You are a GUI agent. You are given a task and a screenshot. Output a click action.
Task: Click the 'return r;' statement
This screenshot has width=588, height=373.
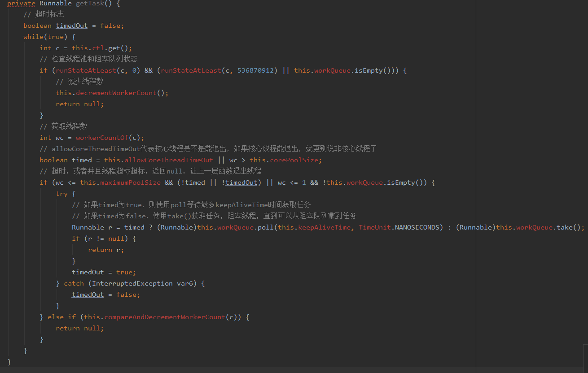click(x=106, y=250)
